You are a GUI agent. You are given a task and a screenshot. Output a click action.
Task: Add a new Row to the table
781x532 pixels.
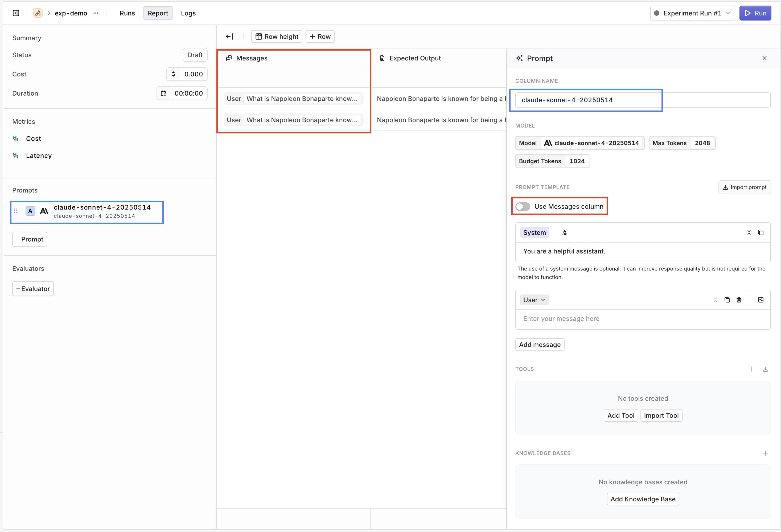(x=320, y=37)
